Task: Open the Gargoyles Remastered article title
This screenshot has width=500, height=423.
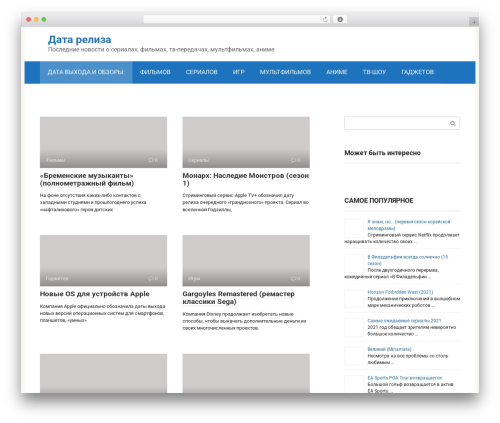Action: (238, 298)
